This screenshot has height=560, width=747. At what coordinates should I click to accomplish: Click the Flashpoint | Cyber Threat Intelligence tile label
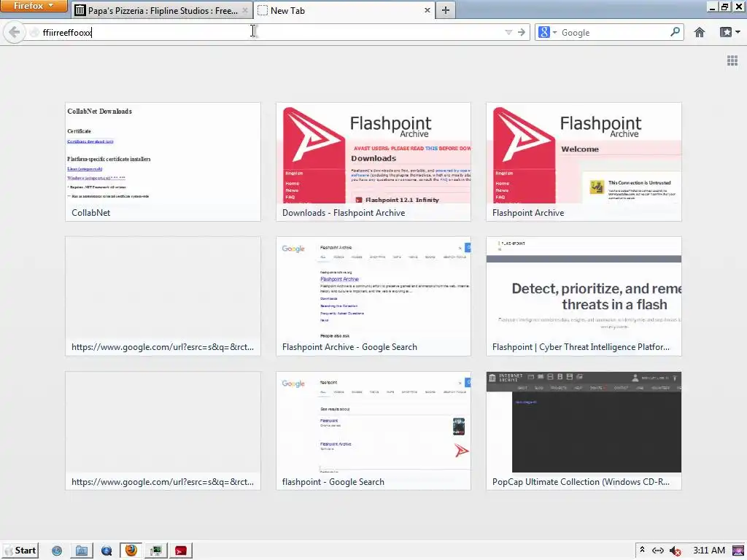pos(581,347)
